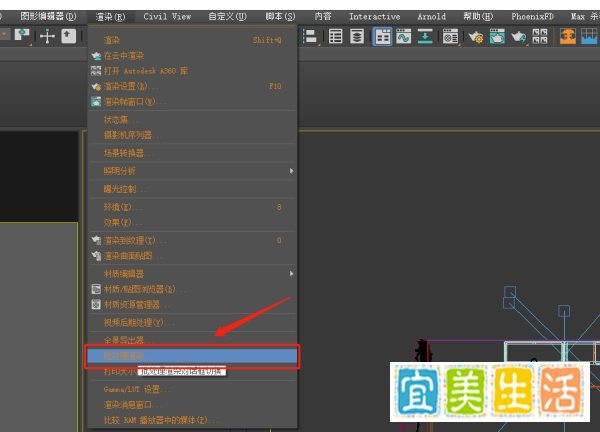
Task: Click the material/map browser icon
Action: pyautogui.click(x=96, y=289)
